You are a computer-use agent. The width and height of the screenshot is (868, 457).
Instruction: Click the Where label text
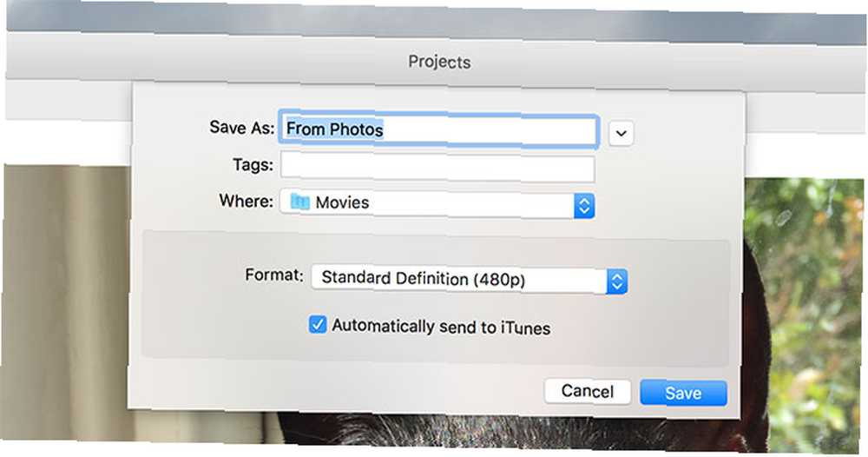(x=247, y=200)
